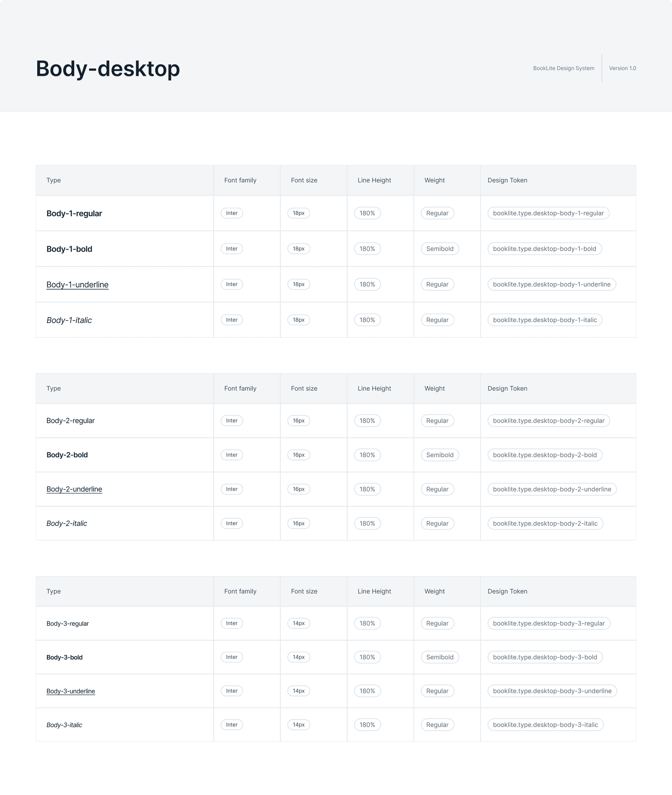The width and height of the screenshot is (672, 795).
Task: Click the Regular weight chip in Body-1-underline row
Action: (x=438, y=284)
